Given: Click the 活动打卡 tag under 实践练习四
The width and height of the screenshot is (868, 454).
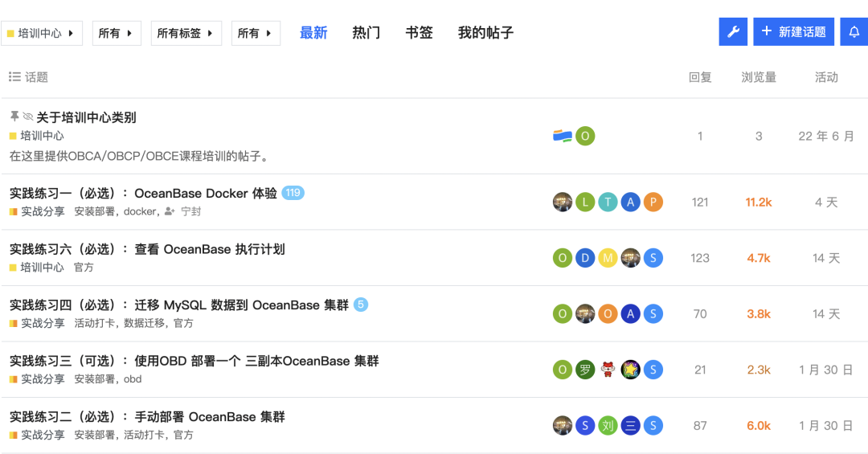Looking at the screenshot, I should point(95,323).
